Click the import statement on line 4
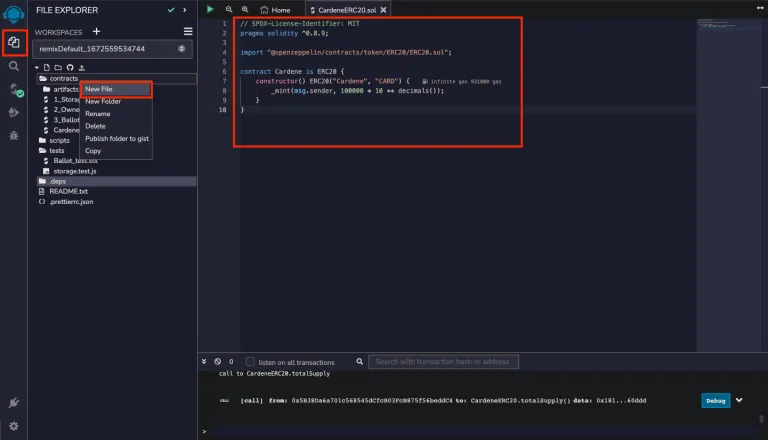768x440 pixels. click(346, 52)
